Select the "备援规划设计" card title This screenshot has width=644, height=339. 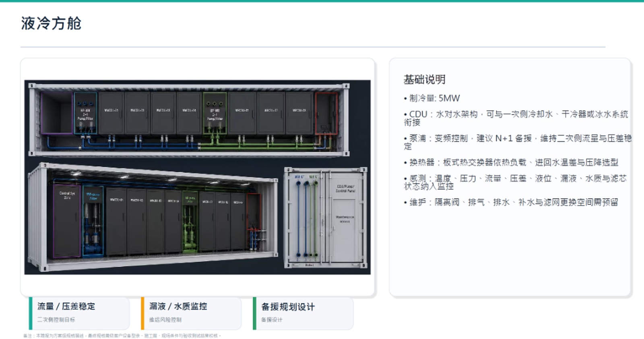(x=288, y=307)
